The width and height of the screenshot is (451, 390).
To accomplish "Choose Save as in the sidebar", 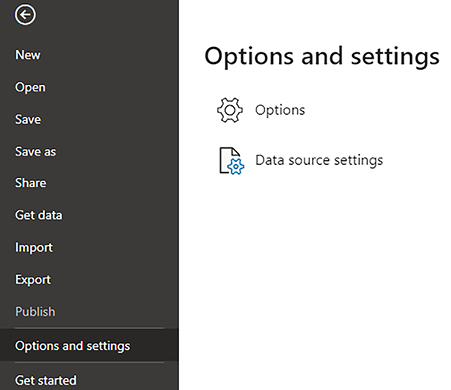I will point(36,152).
